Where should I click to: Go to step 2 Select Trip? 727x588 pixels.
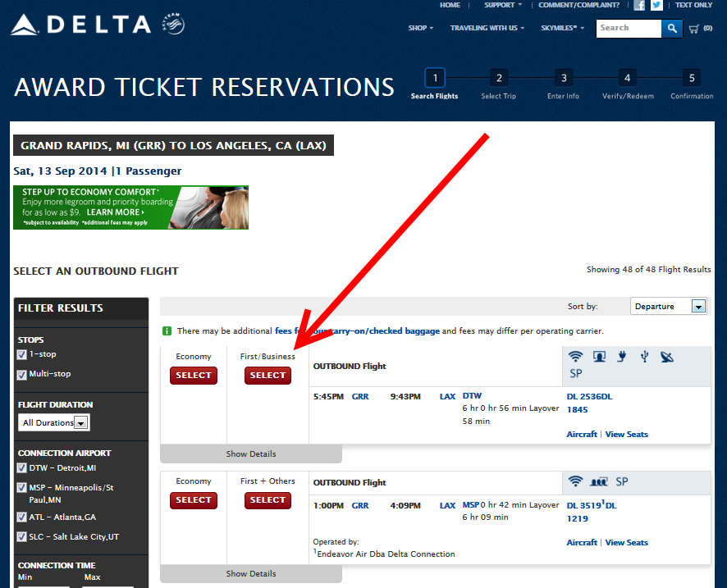pos(499,79)
